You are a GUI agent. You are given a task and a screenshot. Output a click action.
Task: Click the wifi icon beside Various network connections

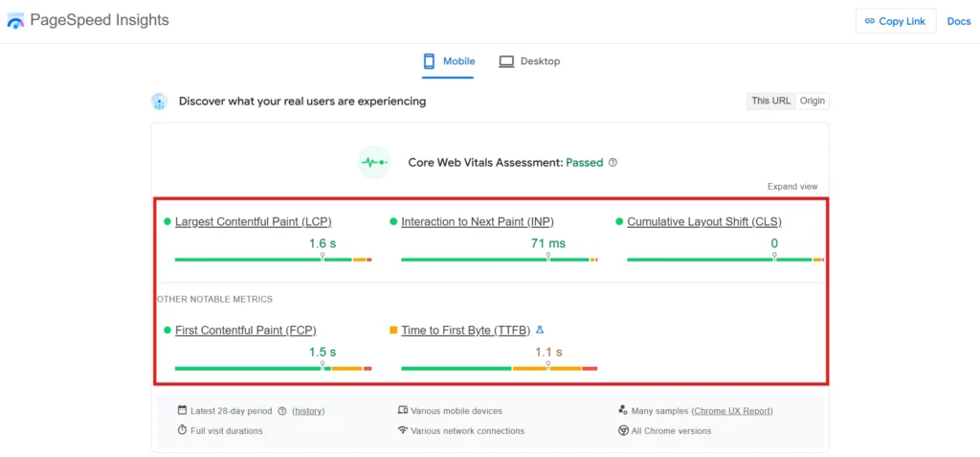403,430
